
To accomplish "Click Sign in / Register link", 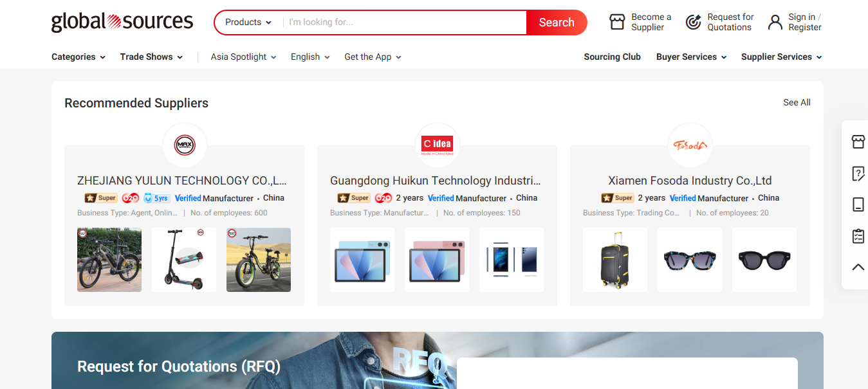I will click(x=805, y=22).
